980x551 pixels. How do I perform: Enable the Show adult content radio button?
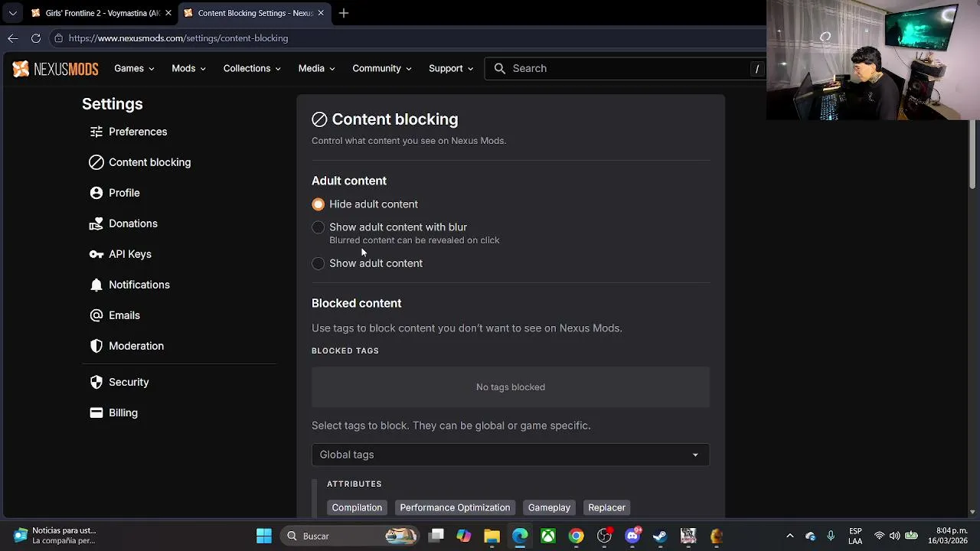pyautogui.click(x=318, y=263)
